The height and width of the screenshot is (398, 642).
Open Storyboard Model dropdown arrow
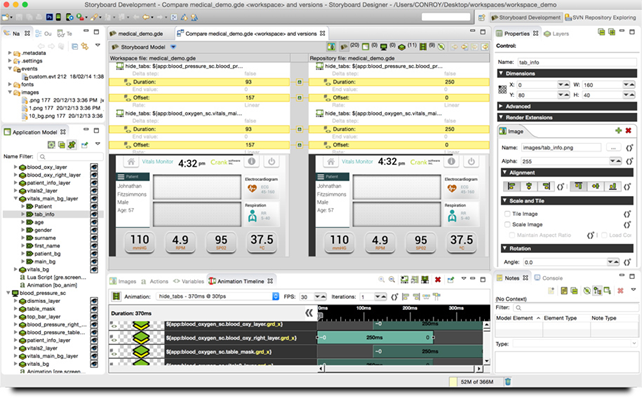coord(173,47)
